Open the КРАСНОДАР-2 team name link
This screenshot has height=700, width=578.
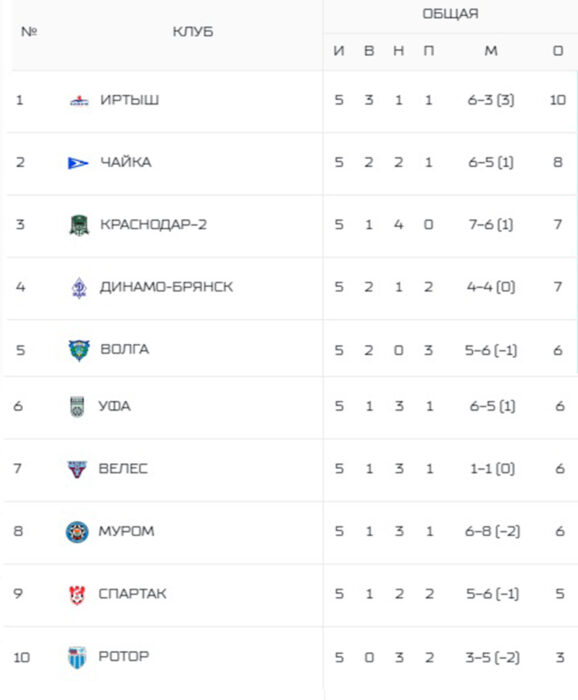click(x=154, y=224)
